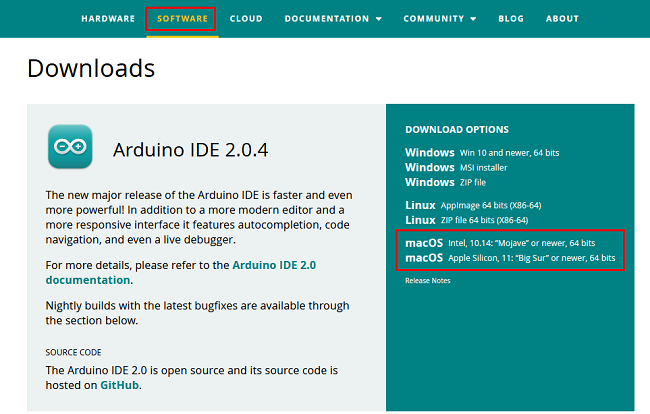Visit the About page
Screen dimensions: 650x414
pyautogui.click(x=562, y=18)
